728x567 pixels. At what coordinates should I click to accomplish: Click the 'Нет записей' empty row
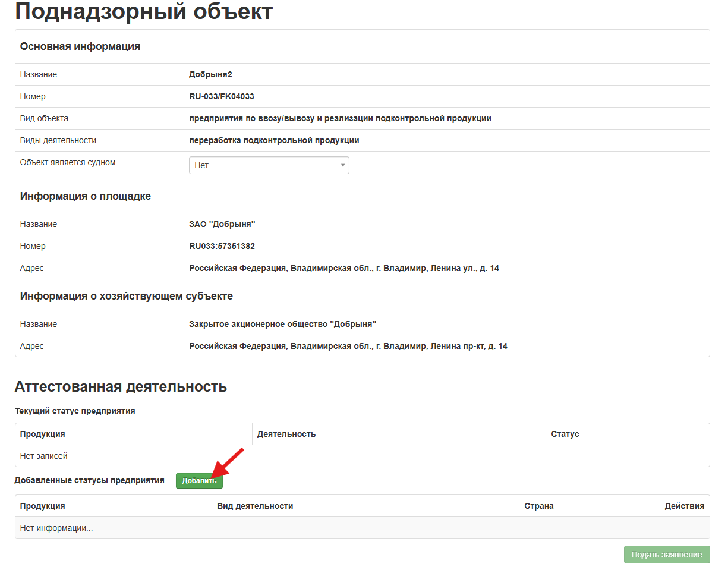click(x=44, y=456)
